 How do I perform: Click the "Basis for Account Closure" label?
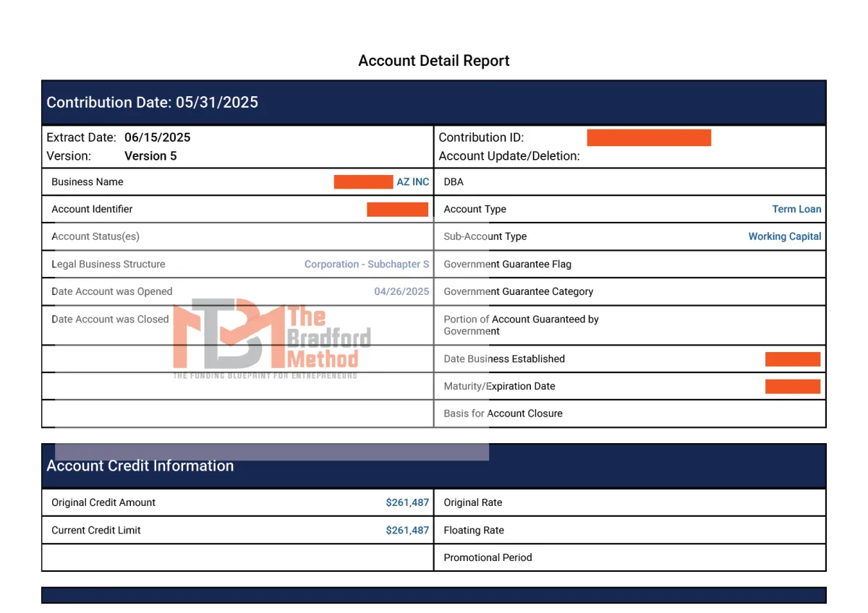coord(503,414)
